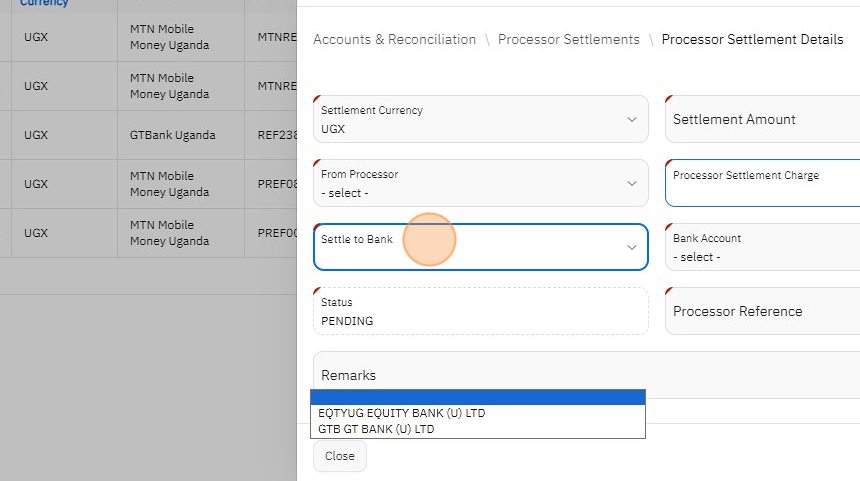This screenshot has height=481, width=860.
Task: Click the Currency column header
Action: [44, 3]
